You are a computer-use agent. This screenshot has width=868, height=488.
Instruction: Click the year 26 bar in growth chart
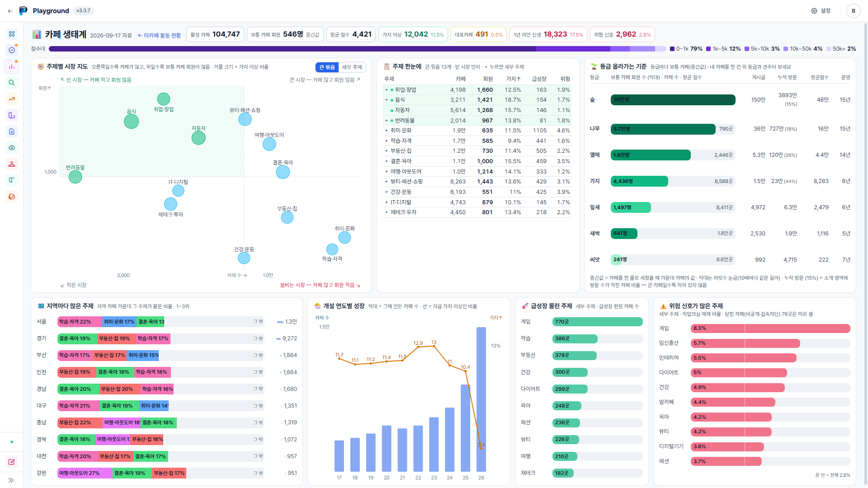pyautogui.click(x=481, y=399)
